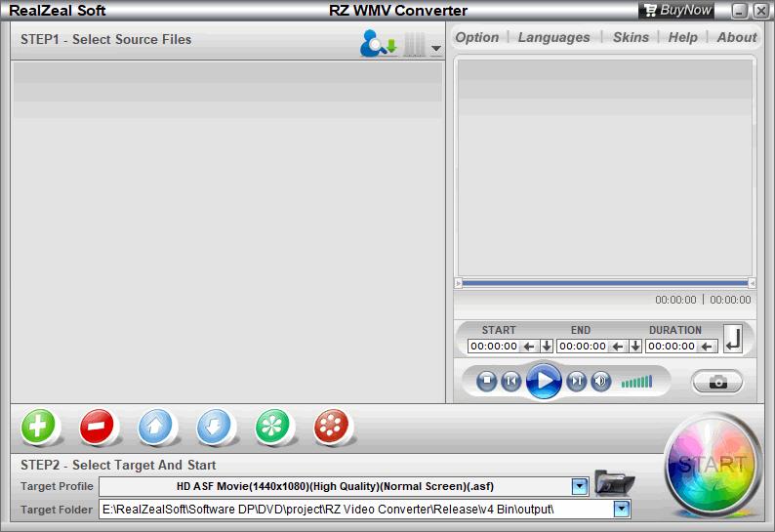Click the Target Folder path field
775x532 pixels.
pos(356,510)
